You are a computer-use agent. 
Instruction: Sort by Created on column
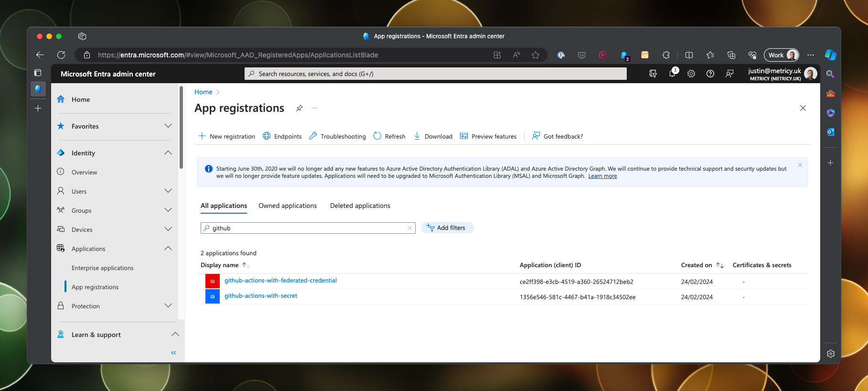point(702,265)
